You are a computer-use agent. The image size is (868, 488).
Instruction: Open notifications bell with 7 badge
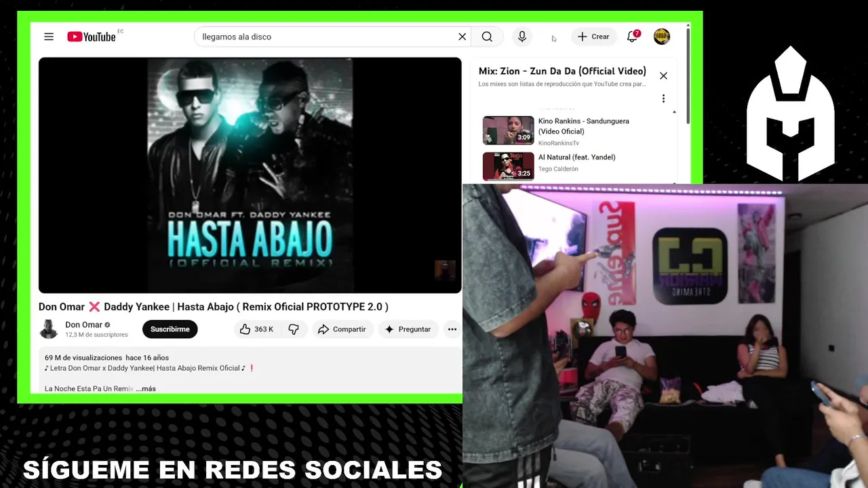(632, 37)
